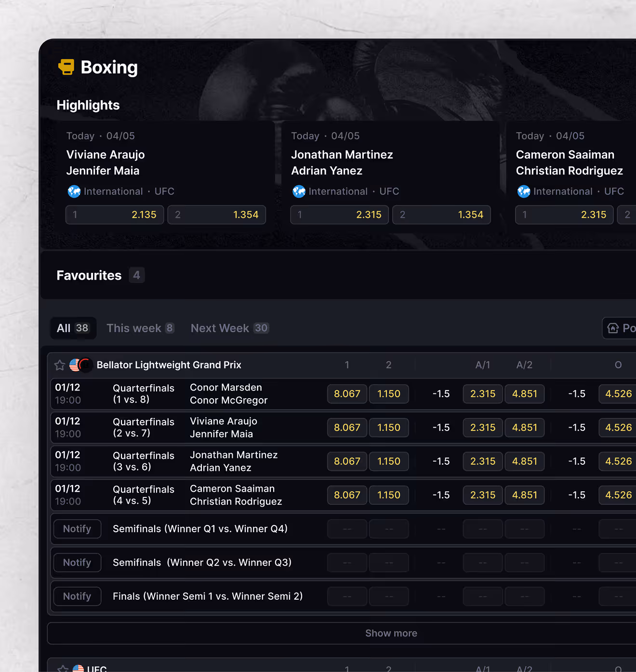Select 4.526 over odds in Conor Marsden row
Screen dimensions: 636x672
point(618,394)
